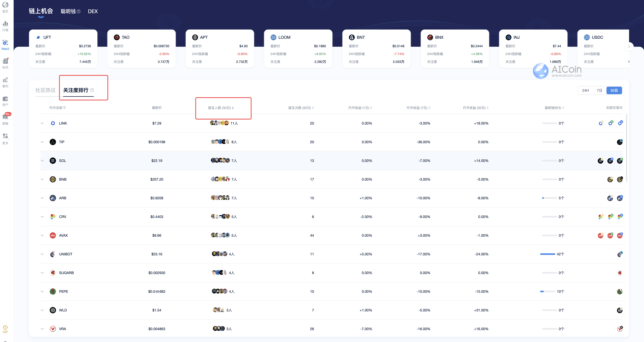Open the INJ token card

[533, 49]
